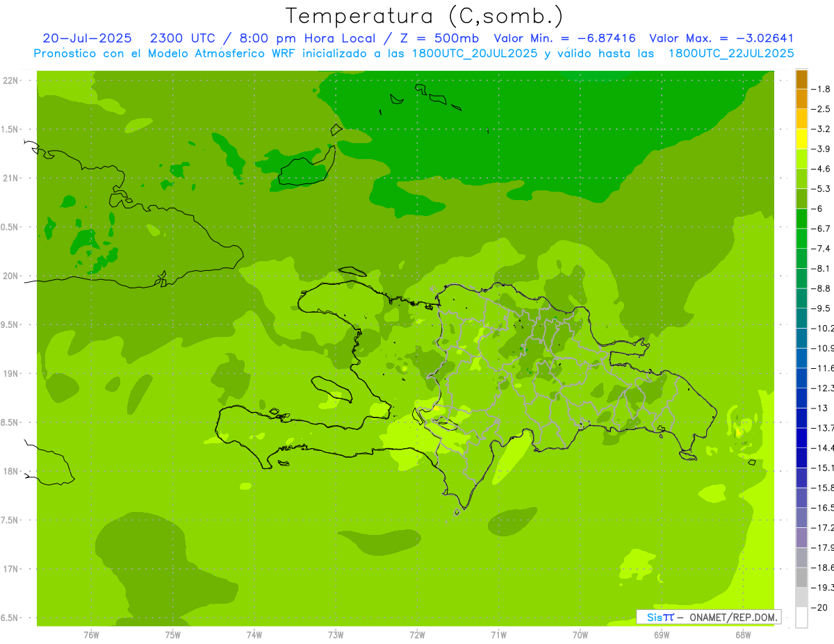The image size is (834, 644).
Task: Click the title 'Temperatura (C,somb.)'
Action: [x=424, y=16]
